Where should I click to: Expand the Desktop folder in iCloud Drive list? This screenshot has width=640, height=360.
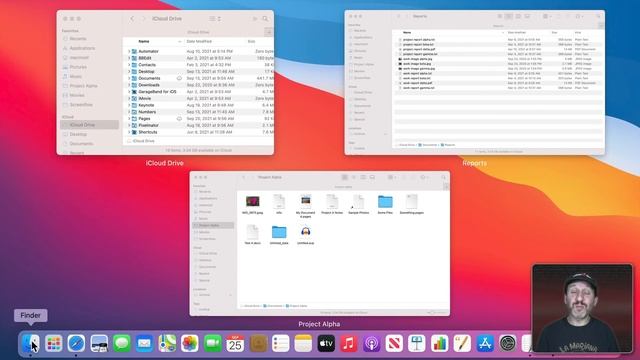pyautogui.click(x=129, y=71)
